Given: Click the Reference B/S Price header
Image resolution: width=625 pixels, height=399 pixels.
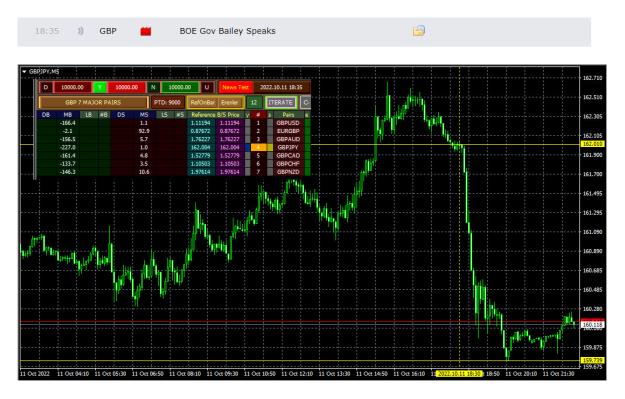Looking at the screenshot, I should 215,115.
